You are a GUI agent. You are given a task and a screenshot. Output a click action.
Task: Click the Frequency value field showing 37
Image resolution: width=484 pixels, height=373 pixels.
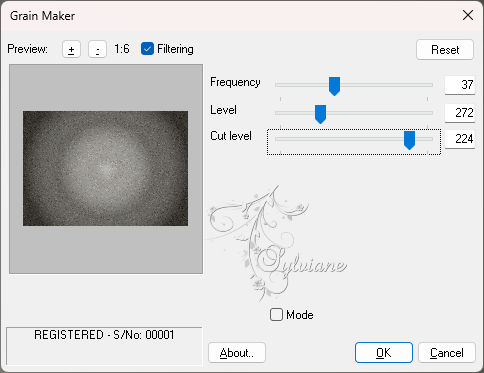(460, 85)
